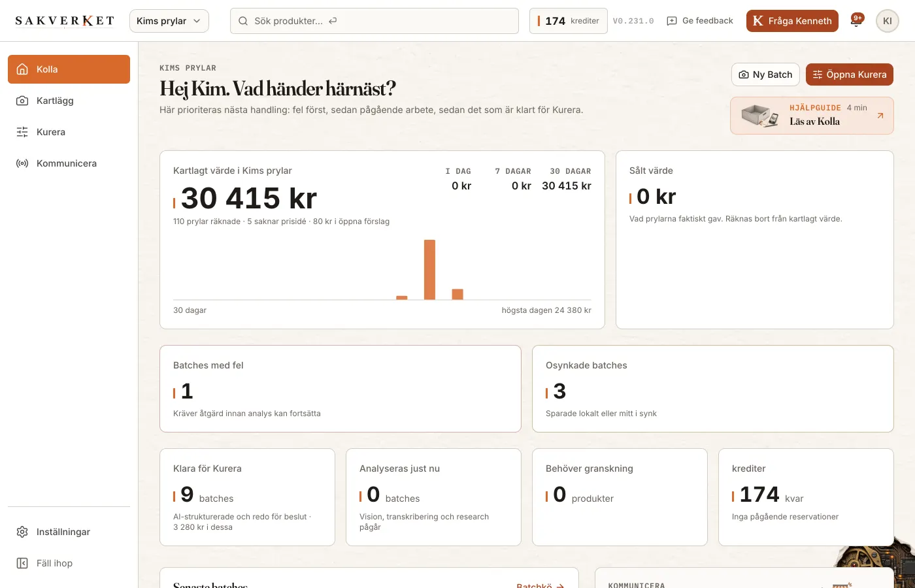This screenshot has width=915, height=588.
Task: Open the Analyseras just nu card
Action: pos(433,497)
